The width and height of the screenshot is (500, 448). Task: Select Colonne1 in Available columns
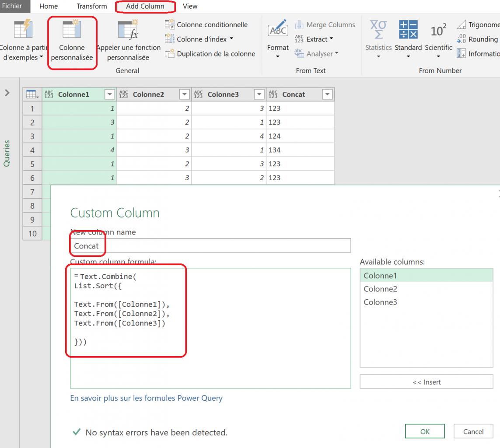pyautogui.click(x=427, y=276)
